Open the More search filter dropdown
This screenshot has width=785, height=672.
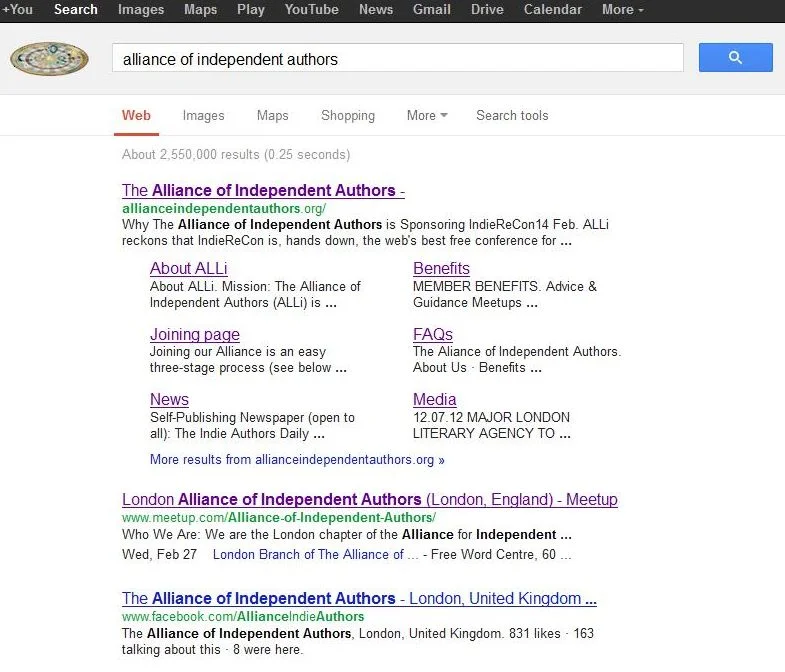(426, 116)
